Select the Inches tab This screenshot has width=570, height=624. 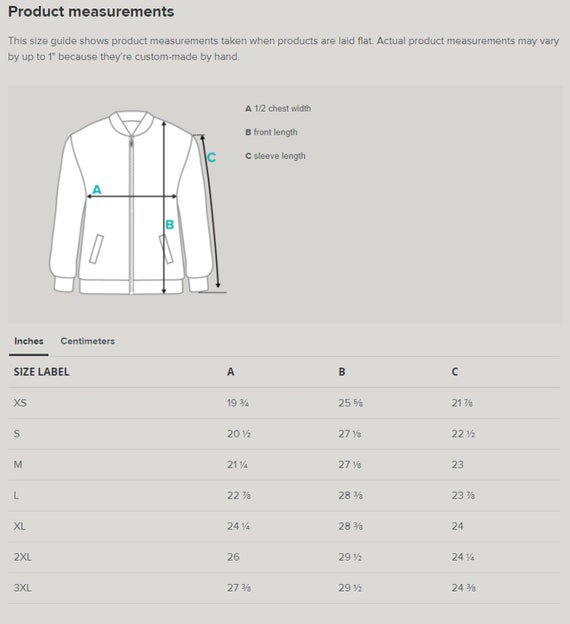(29, 341)
